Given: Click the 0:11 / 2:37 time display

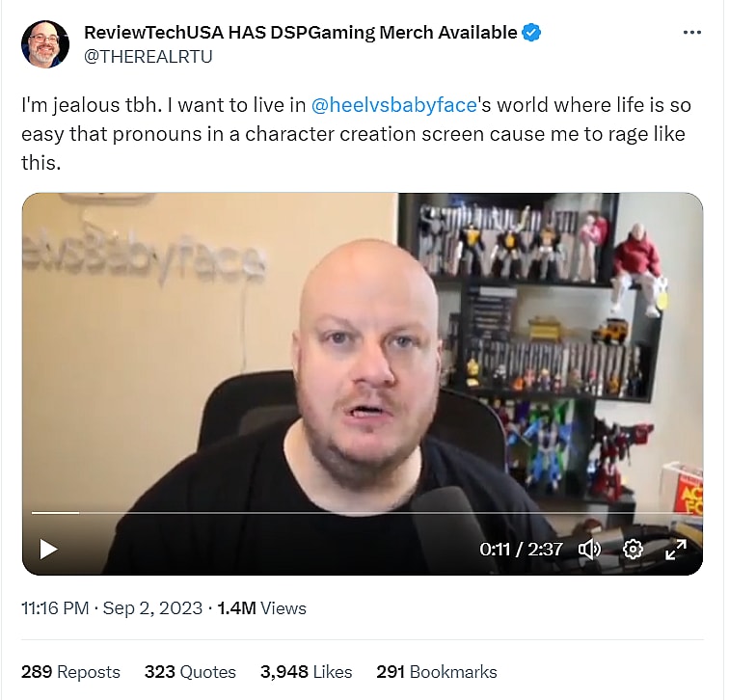Looking at the screenshot, I should tap(521, 550).
